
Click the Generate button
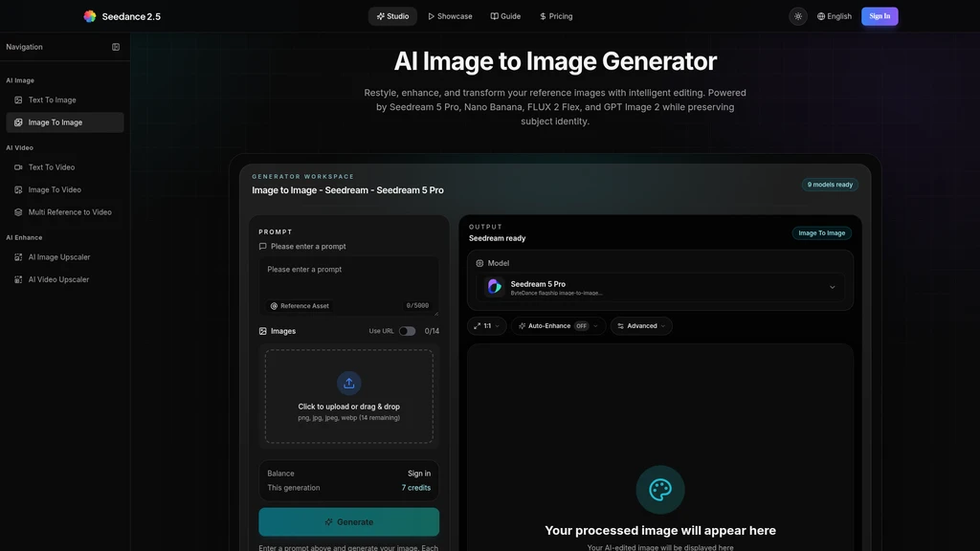[x=348, y=521]
